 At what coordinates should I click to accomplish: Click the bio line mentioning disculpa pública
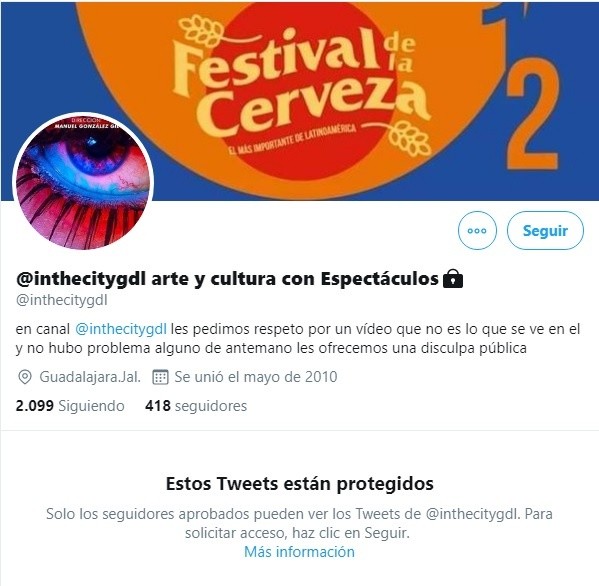coord(271,348)
